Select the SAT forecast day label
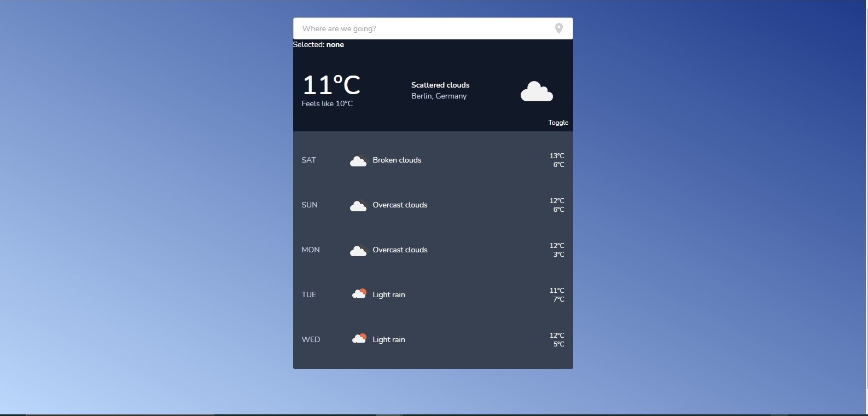The width and height of the screenshot is (868, 416). 308,160
